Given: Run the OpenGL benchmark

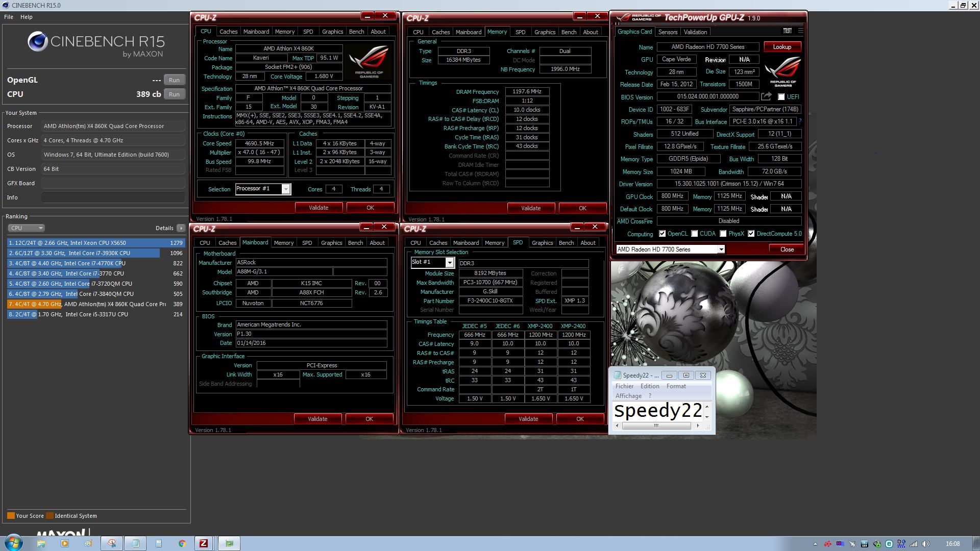Looking at the screenshot, I should pyautogui.click(x=174, y=80).
